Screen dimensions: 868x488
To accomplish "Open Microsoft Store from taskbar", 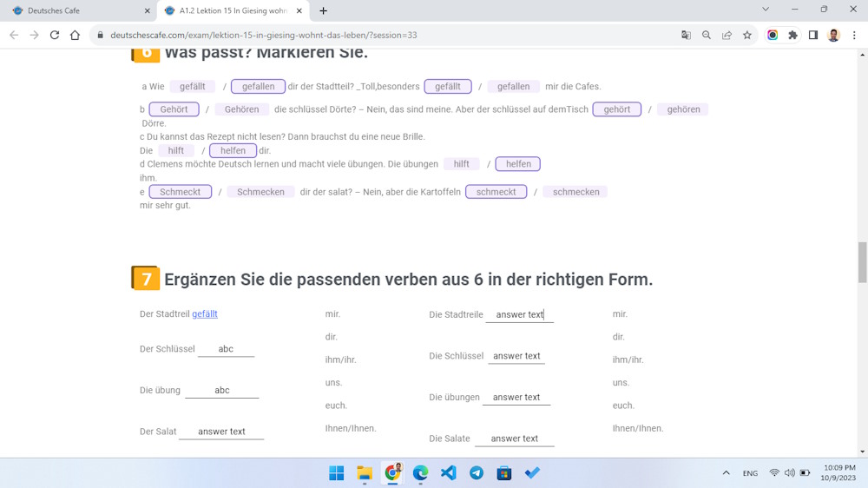I will (503, 473).
